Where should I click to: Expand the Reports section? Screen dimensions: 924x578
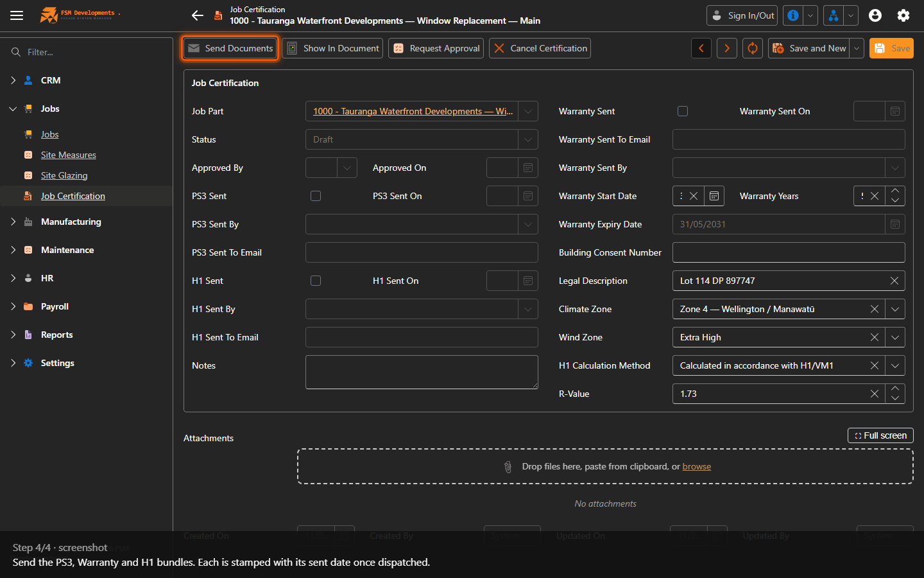[x=13, y=335]
